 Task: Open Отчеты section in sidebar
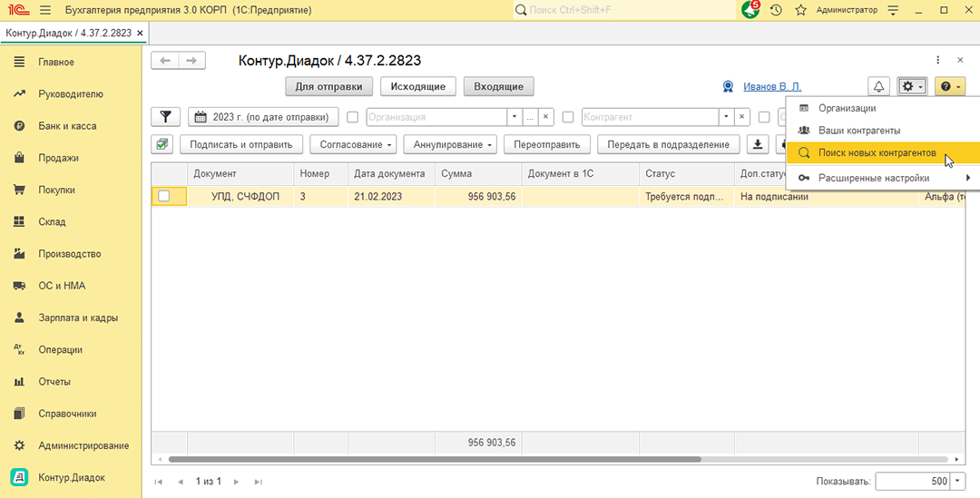pos(71,381)
